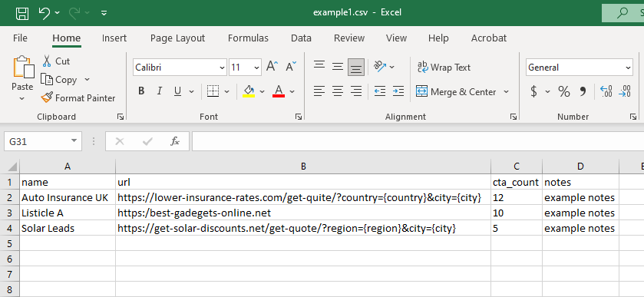The image size is (644, 297).
Task: Switch to the Data tab
Action: (x=301, y=38)
